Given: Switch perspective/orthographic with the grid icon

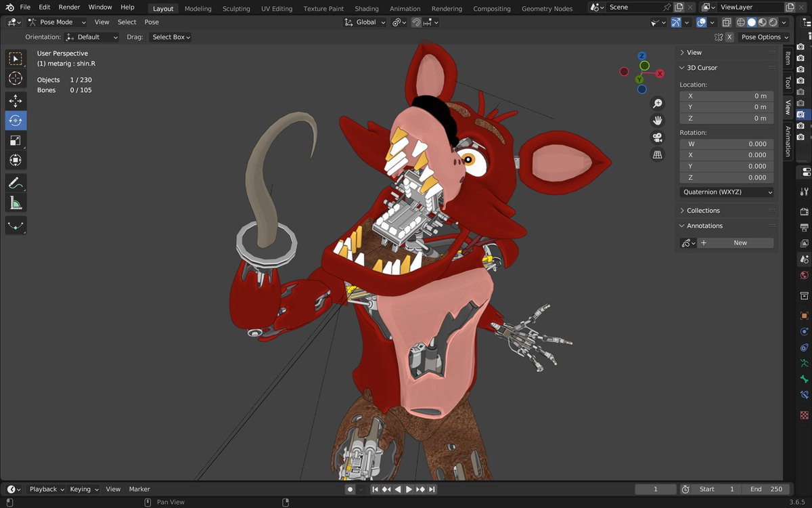Looking at the screenshot, I should point(658,155).
